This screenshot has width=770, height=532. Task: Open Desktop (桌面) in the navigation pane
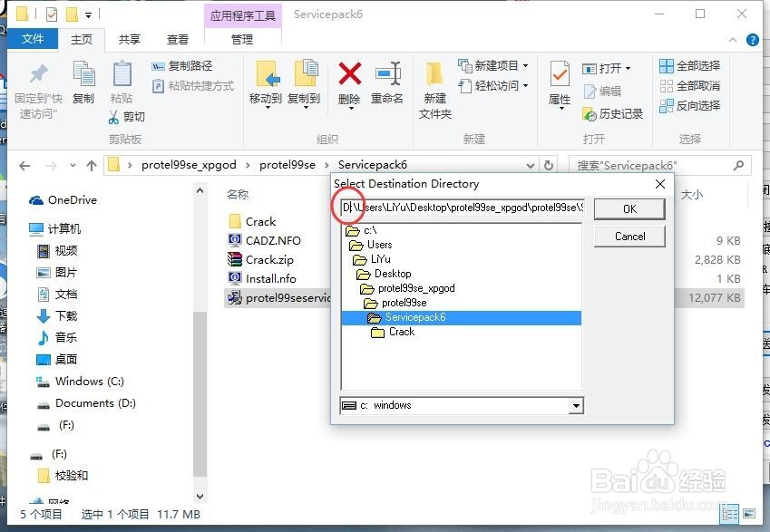click(57, 359)
